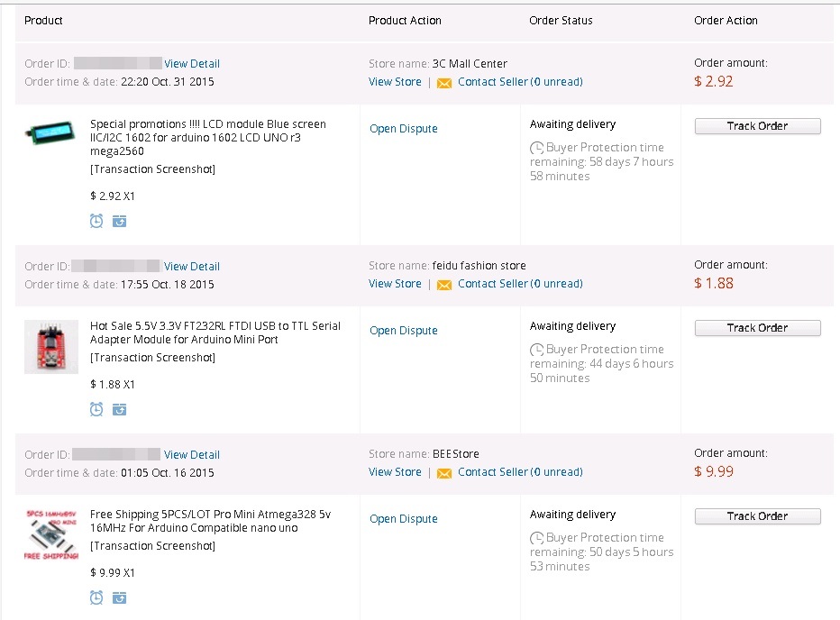Click the calendar icon under the LCD module item
This screenshot has width=840, height=620.
click(x=119, y=221)
